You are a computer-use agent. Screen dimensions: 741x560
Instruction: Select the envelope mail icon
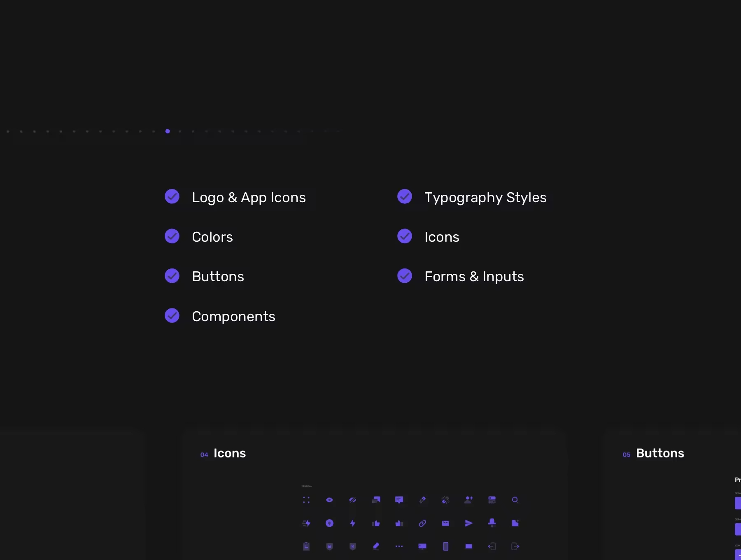tap(445, 523)
